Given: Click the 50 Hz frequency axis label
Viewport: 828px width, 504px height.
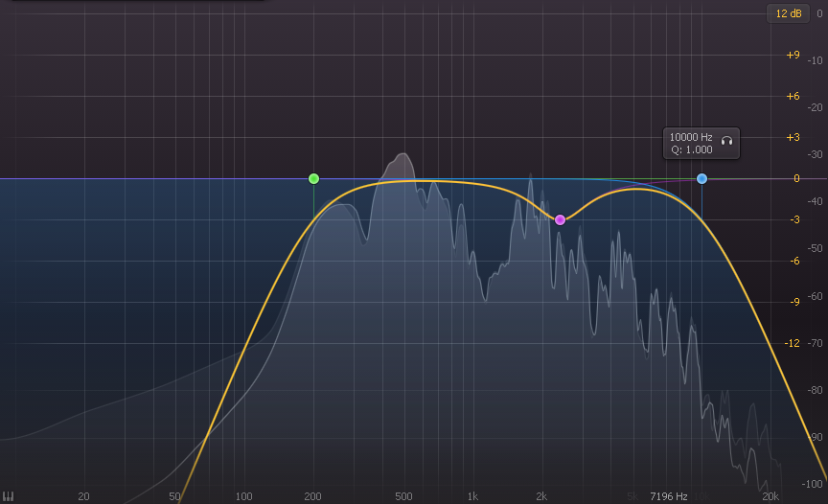Looking at the screenshot, I should 175,496.
